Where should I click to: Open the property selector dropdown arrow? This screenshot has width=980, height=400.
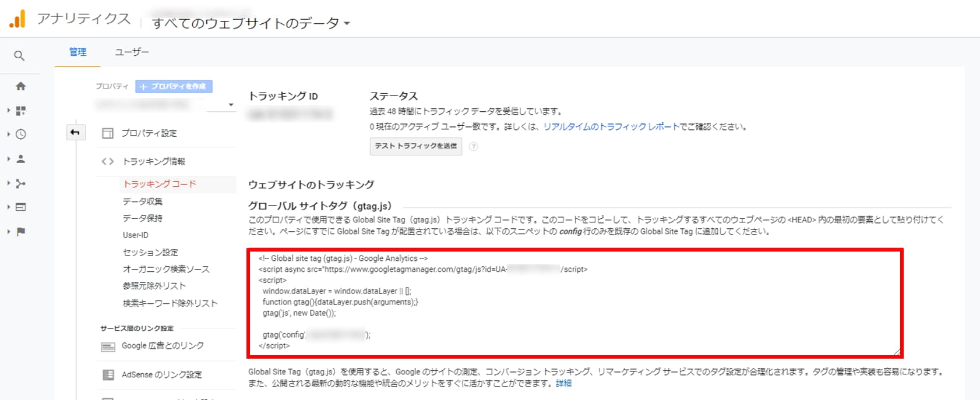[231, 105]
